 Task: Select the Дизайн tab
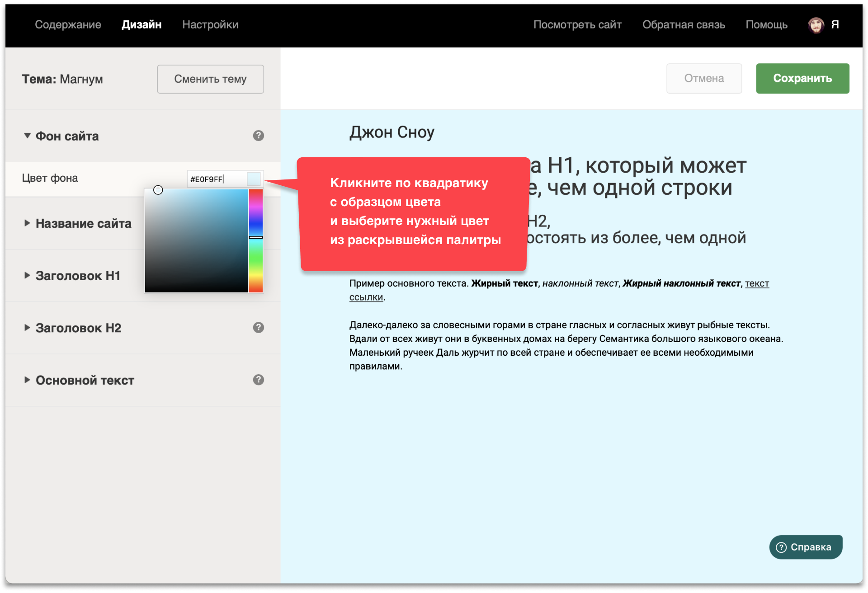(142, 25)
